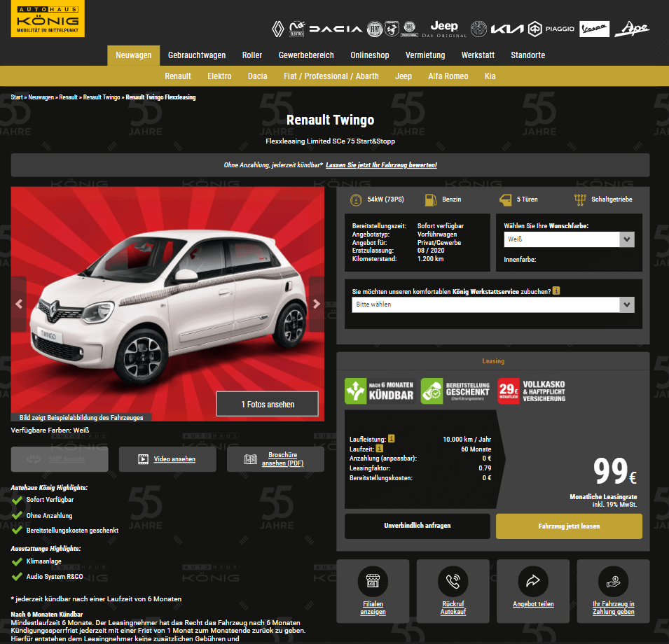The image size is (669, 644).
Task: Click the Filialen anzeigen store icon
Action: pos(373,581)
